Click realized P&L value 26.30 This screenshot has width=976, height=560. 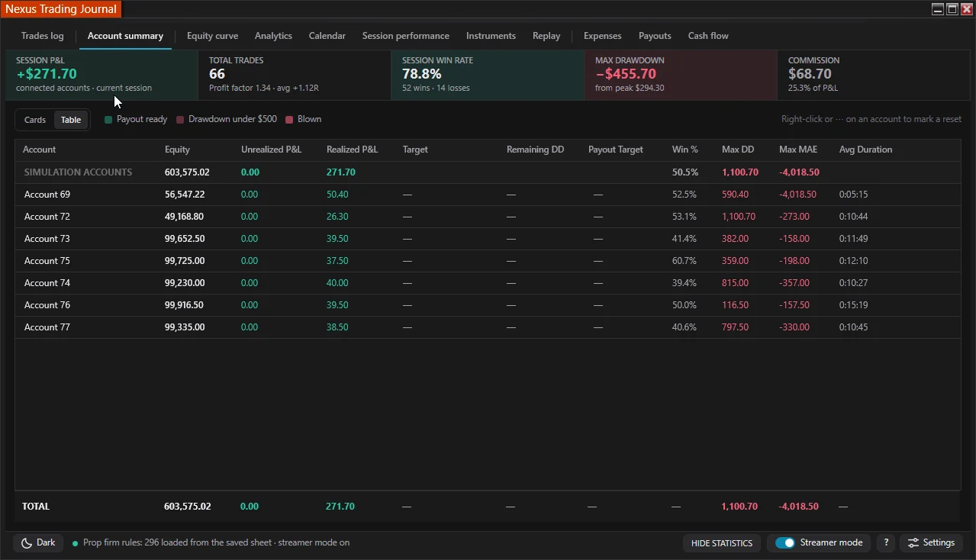pyautogui.click(x=337, y=217)
